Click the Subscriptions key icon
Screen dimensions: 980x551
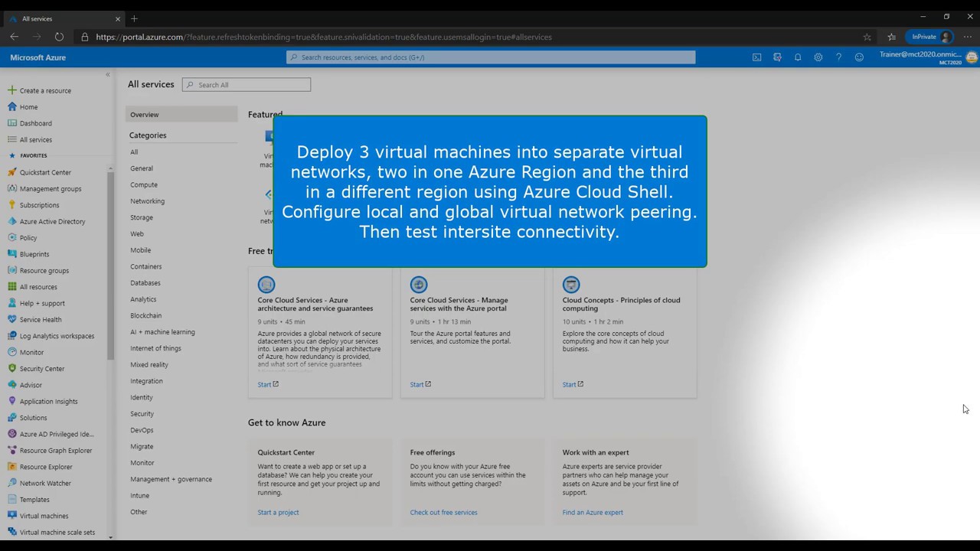(11, 205)
